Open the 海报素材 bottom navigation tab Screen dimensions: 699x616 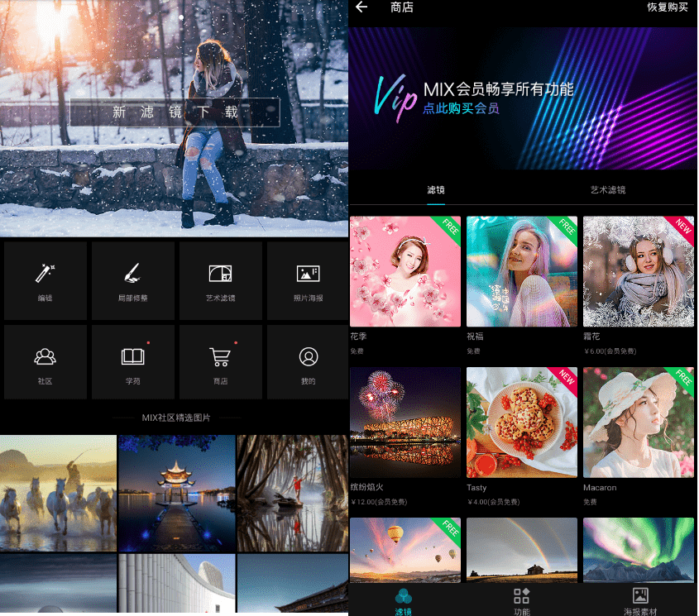point(639,599)
